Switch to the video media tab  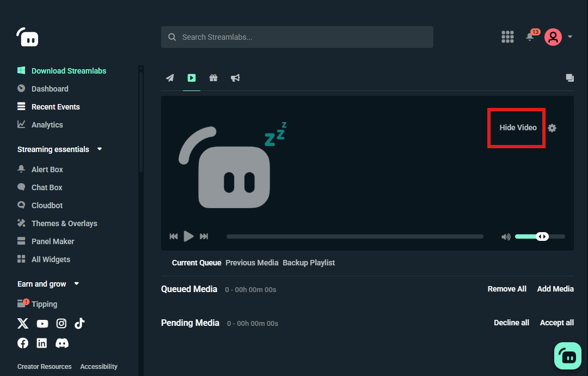(x=191, y=78)
